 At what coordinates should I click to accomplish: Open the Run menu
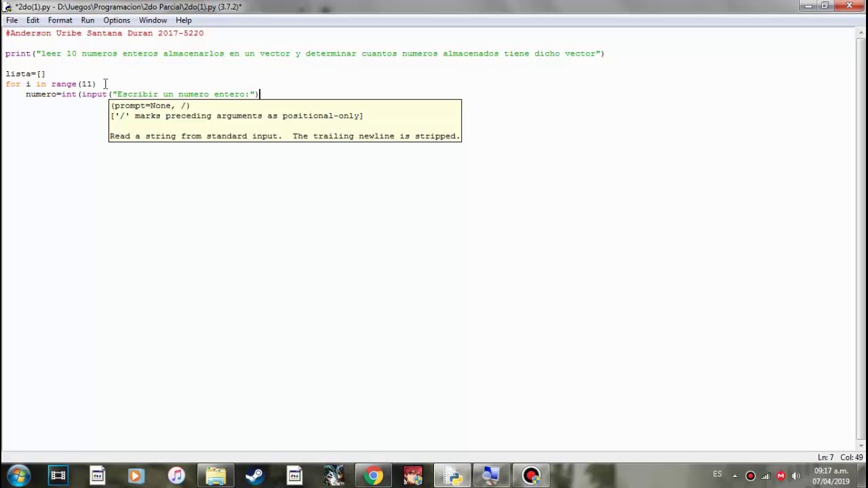(x=87, y=20)
